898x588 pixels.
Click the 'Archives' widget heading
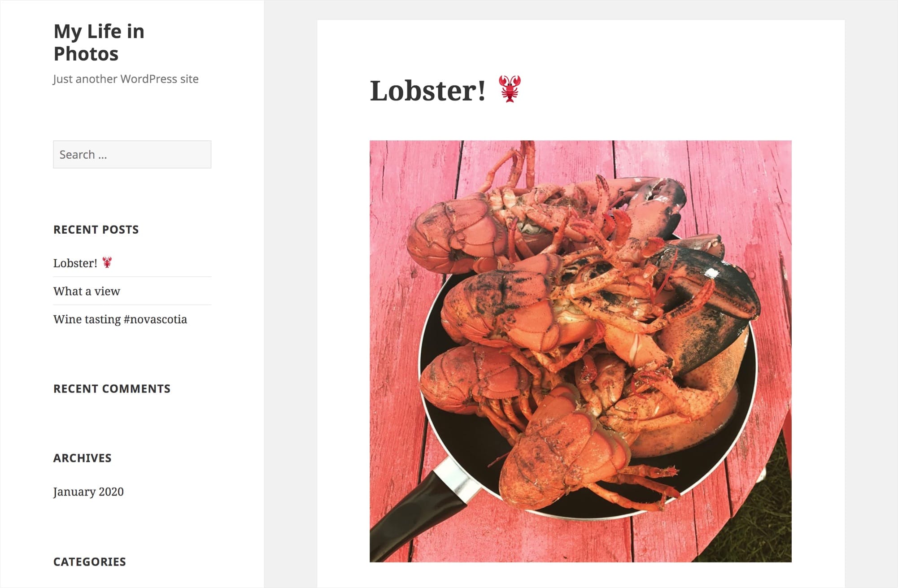[x=82, y=458]
